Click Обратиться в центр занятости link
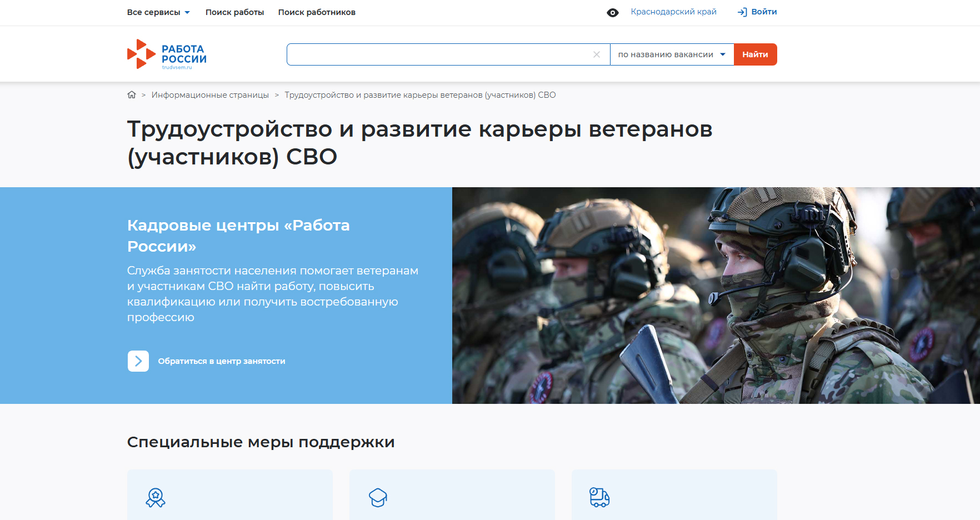 (222, 361)
